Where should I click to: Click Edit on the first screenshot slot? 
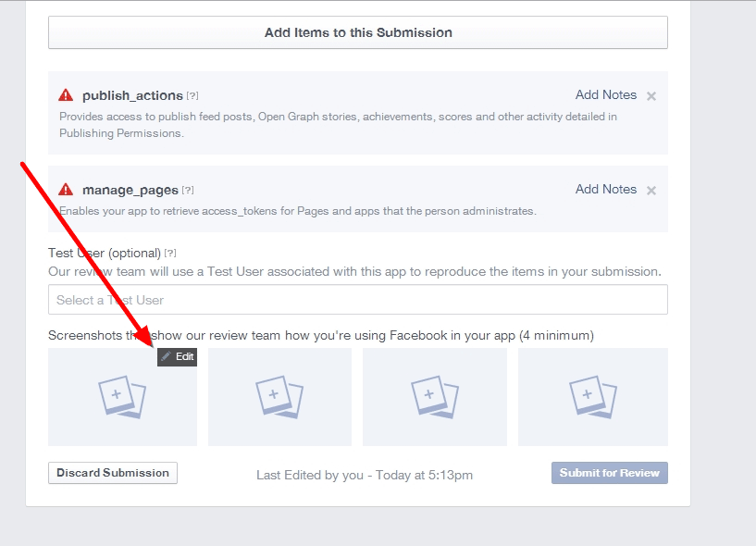click(177, 357)
